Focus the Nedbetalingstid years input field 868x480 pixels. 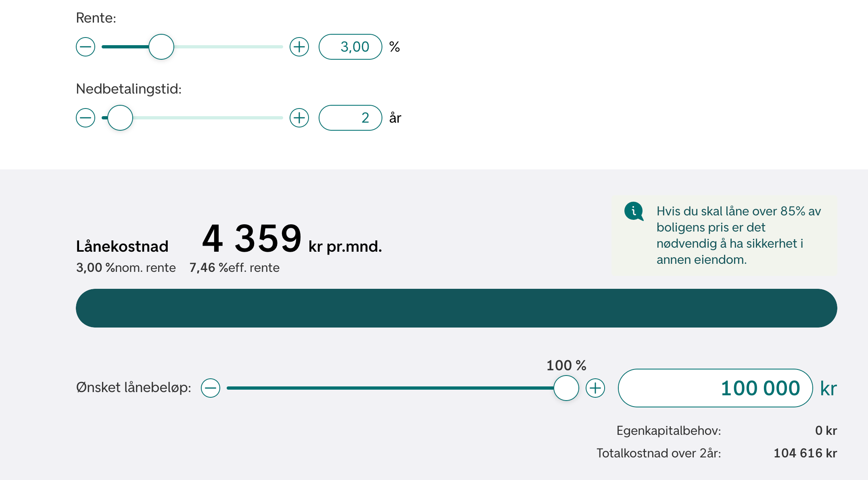(351, 118)
